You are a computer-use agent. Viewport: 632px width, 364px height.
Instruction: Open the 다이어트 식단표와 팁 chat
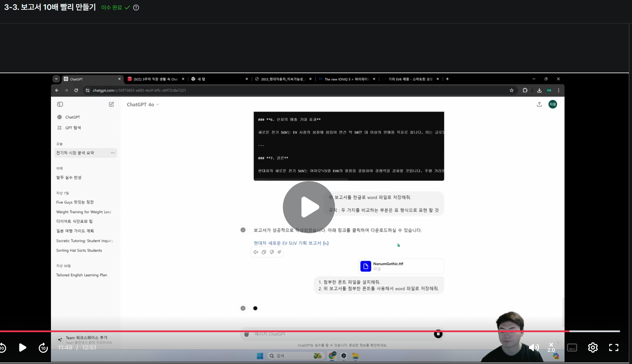coord(74,221)
